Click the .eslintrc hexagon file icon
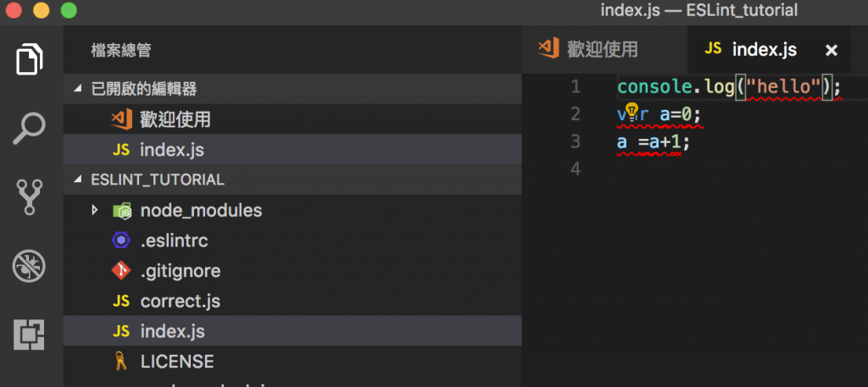This screenshot has height=387, width=868. click(x=121, y=240)
